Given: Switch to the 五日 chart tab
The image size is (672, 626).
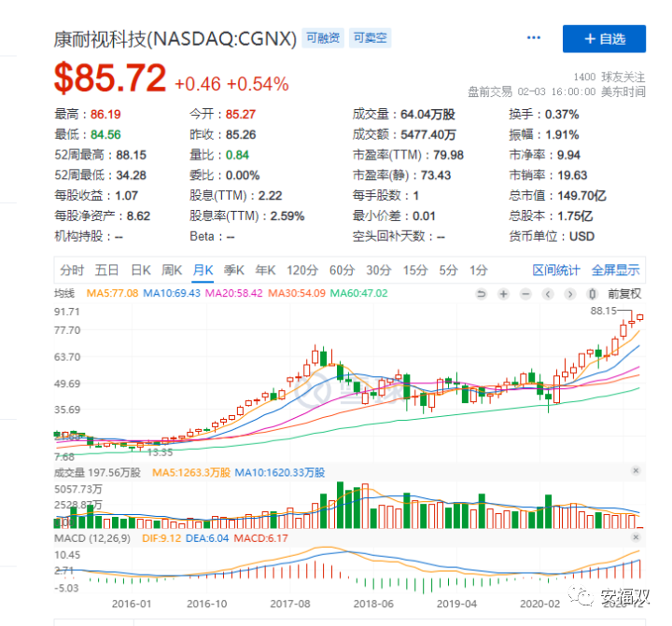Looking at the screenshot, I should [106, 271].
